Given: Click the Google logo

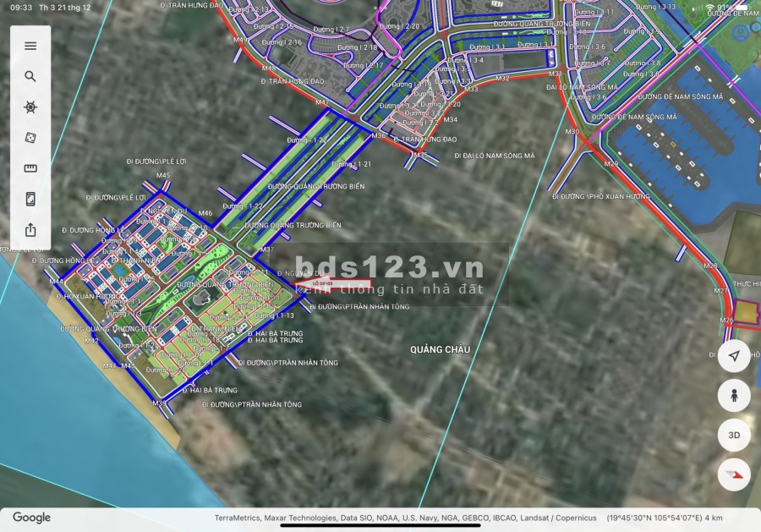Looking at the screenshot, I should (x=31, y=518).
